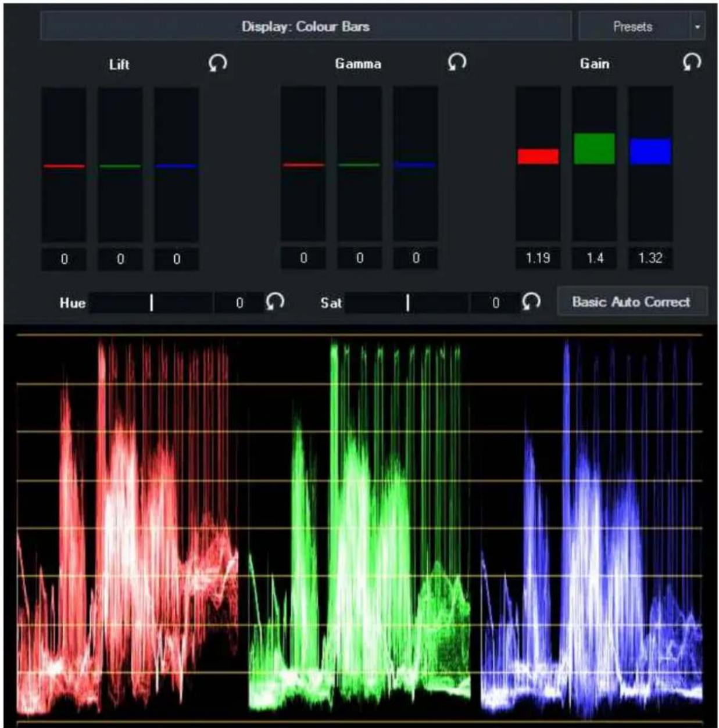719x728 pixels.
Task: Select the red Lift value field
Action: pos(64,259)
